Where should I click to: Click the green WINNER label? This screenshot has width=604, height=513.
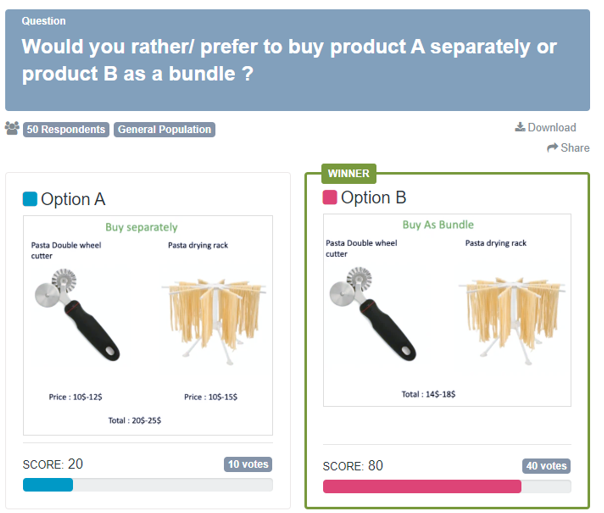(x=348, y=173)
